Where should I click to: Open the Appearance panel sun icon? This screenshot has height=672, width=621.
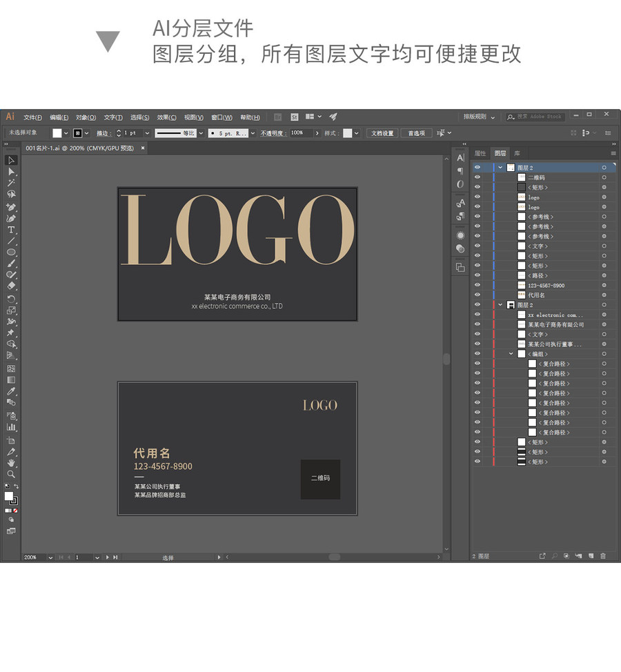pos(460,235)
